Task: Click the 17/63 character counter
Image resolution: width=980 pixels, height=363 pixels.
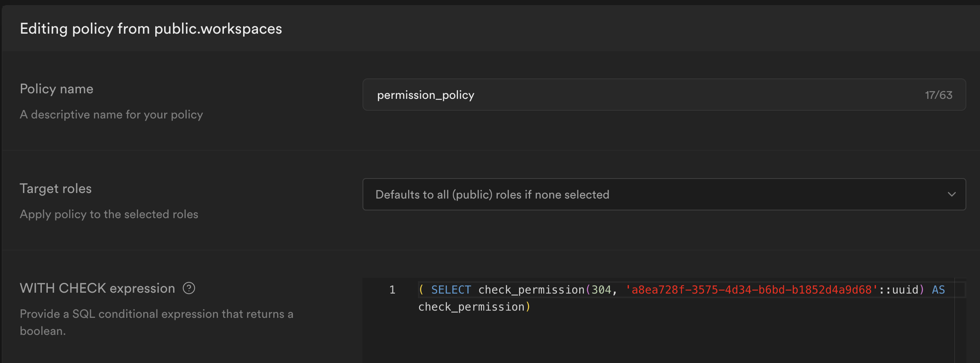Action: [938, 95]
